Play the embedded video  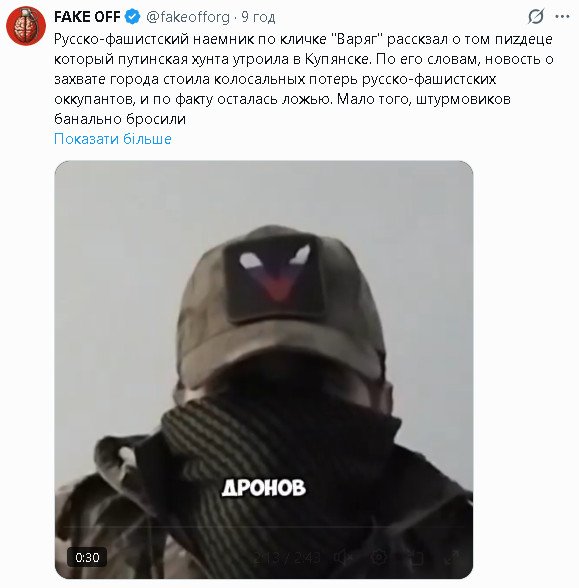coord(264,369)
